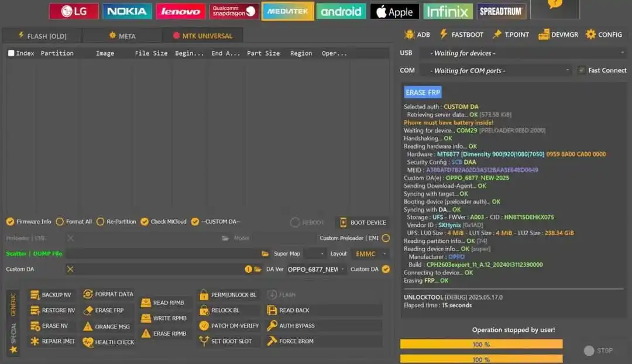Click the Health Check heart icon
Screen dimensions: 632x364
[88, 342]
